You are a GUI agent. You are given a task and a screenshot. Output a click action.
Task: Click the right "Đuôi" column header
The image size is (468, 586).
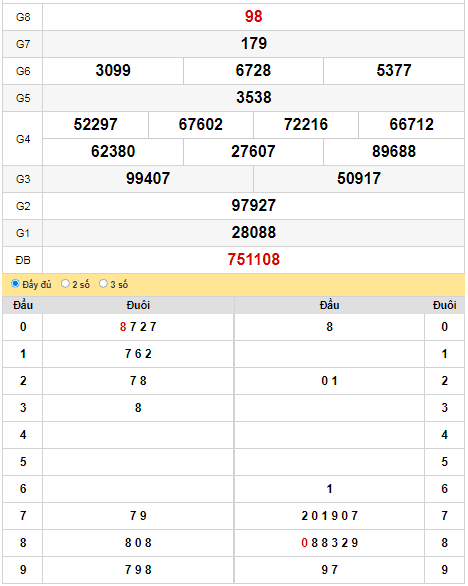click(444, 305)
